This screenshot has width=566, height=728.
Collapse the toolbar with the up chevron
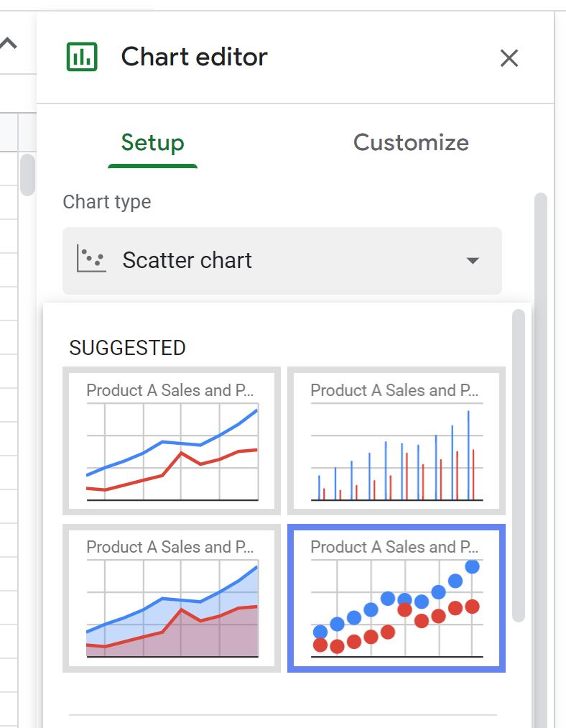[x=9, y=44]
